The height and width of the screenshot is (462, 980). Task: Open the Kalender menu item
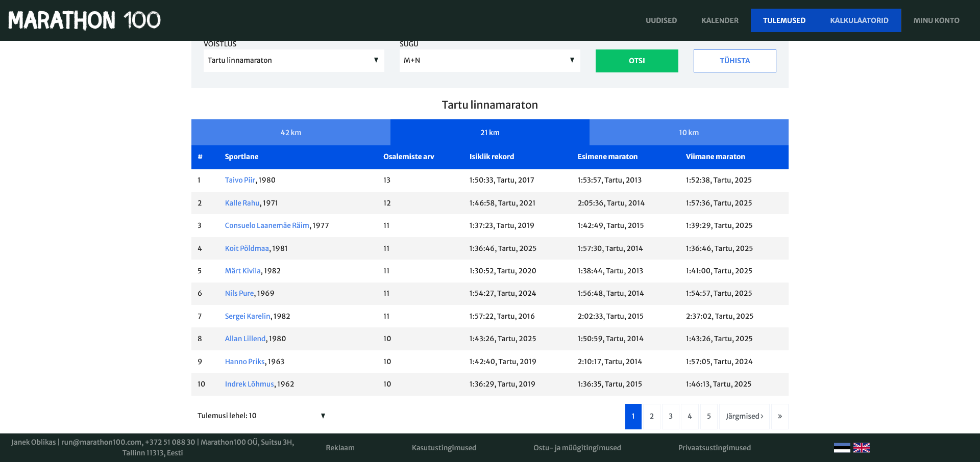(720, 20)
